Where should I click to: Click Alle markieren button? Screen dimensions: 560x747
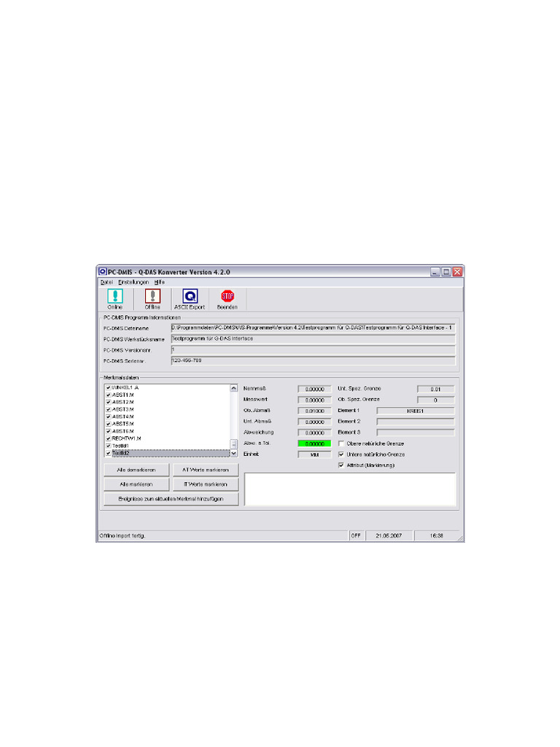136,484
